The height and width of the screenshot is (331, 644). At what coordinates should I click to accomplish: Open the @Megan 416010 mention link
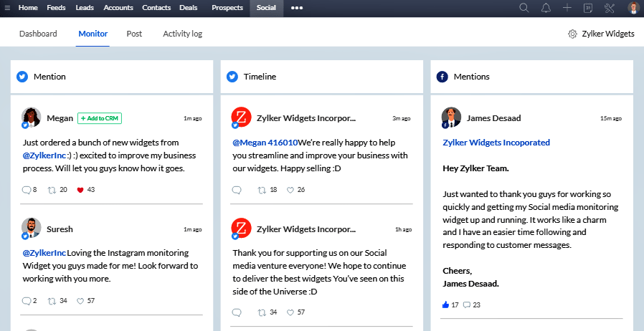tap(265, 143)
